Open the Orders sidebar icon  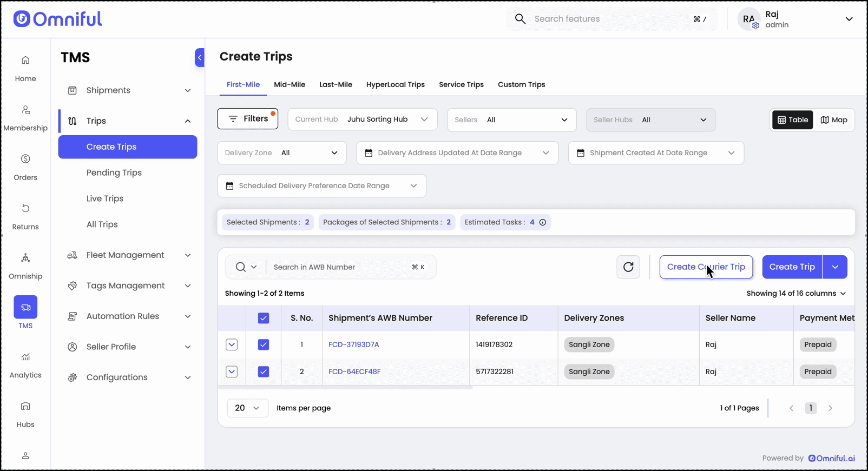pyautogui.click(x=25, y=167)
